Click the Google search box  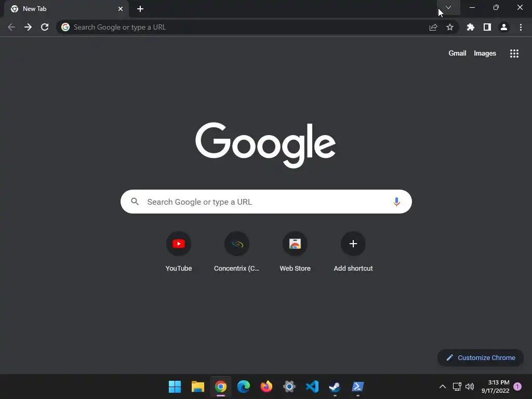(266, 202)
